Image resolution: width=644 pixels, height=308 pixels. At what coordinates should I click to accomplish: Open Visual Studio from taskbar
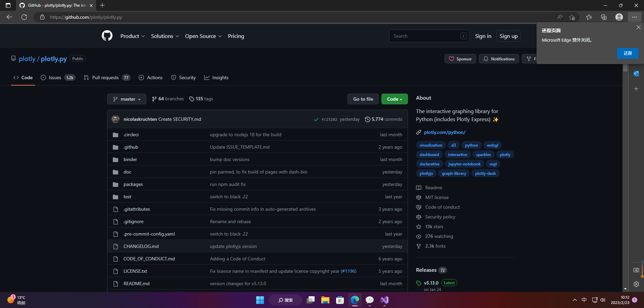(384, 300)
